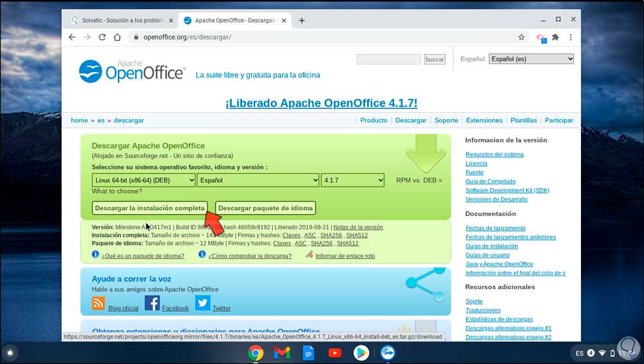
Task: Open Gmail from the shelf
Action: (x=282, y=353)
